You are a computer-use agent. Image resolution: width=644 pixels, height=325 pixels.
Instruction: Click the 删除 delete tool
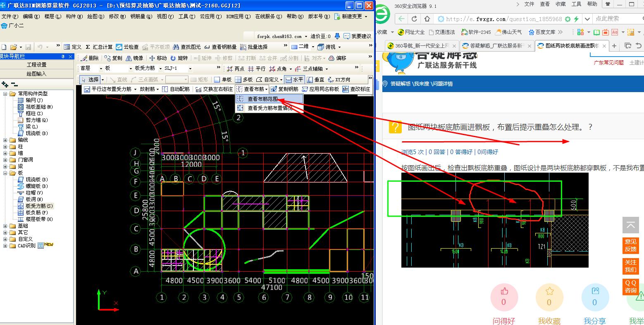coord(90,58)
